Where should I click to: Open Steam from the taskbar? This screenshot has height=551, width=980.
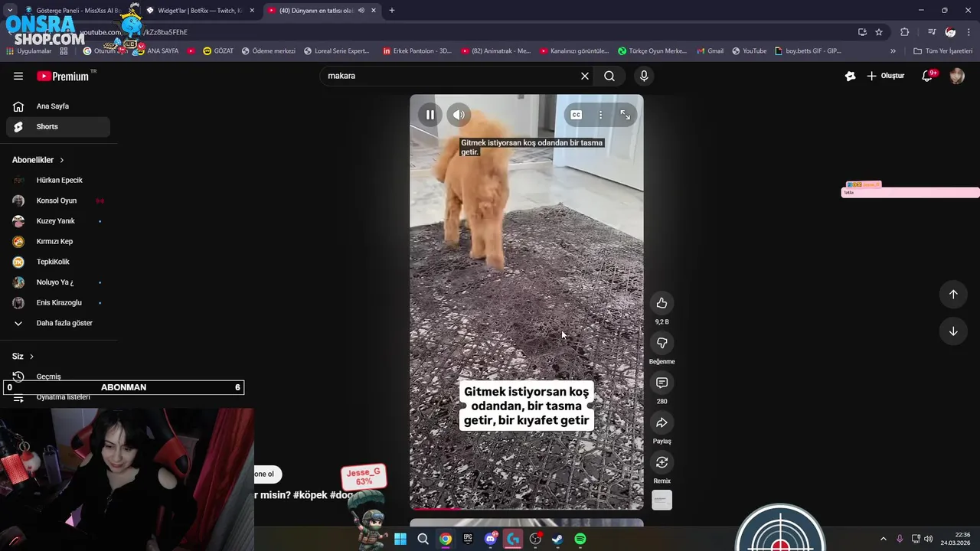pos(558,539)
